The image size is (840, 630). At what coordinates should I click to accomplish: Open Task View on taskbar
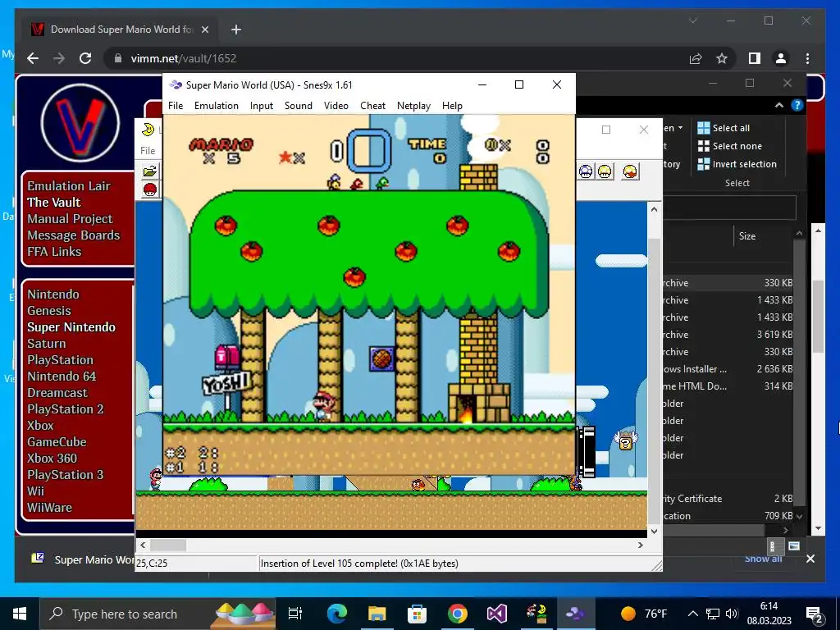(295, 614)
